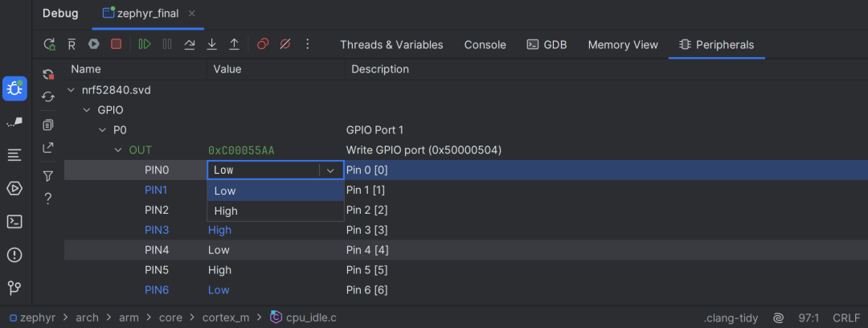Image resolution: width=868 pixels, height=328 pixels.
Task: Click the Reset (R) toolbar icon
Action: click(72, 44)
